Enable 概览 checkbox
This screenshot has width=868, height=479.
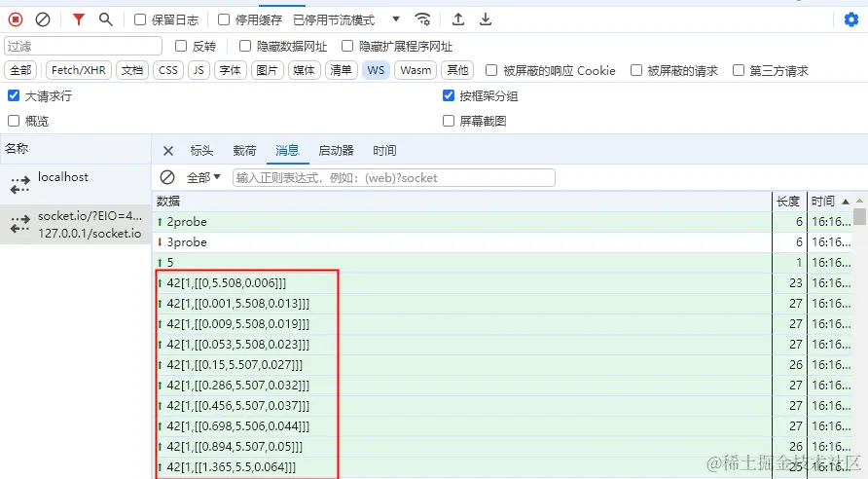(x=14, y=121)
